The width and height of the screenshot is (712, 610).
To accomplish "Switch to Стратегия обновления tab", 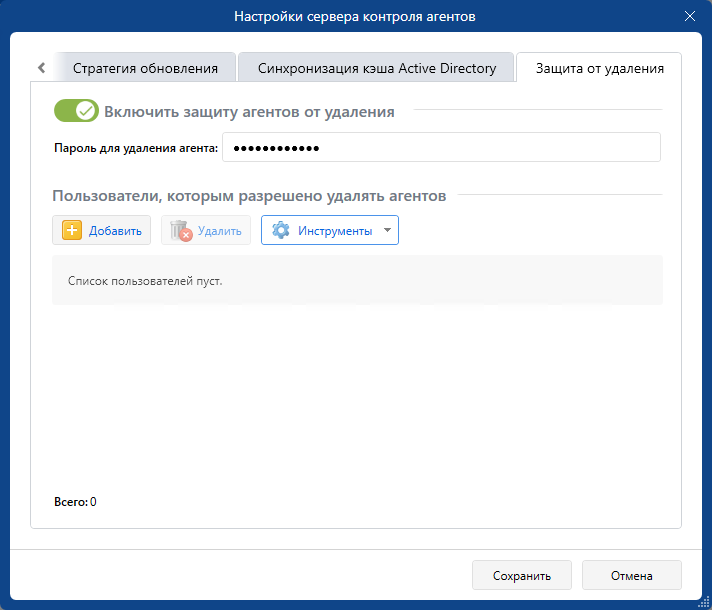I will [145, 68].
